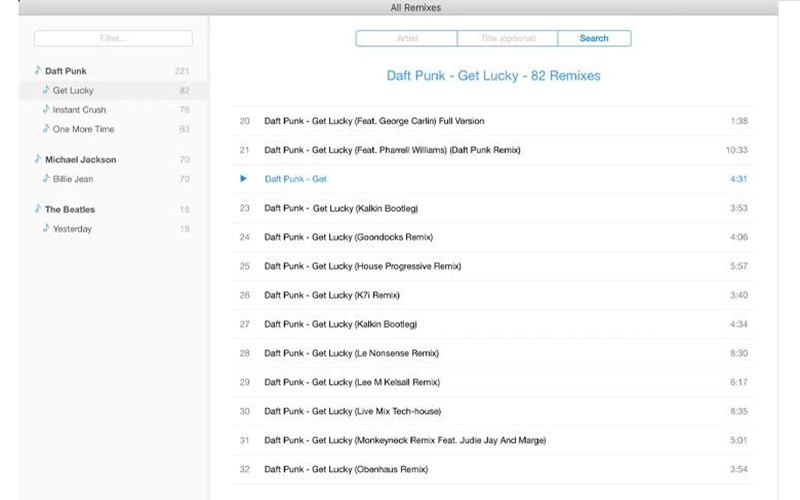Viewport: 800px width, 500px height.
Task: Select the playing track 'Daft Punk - Get'
Action: click(x=493, y=179)
